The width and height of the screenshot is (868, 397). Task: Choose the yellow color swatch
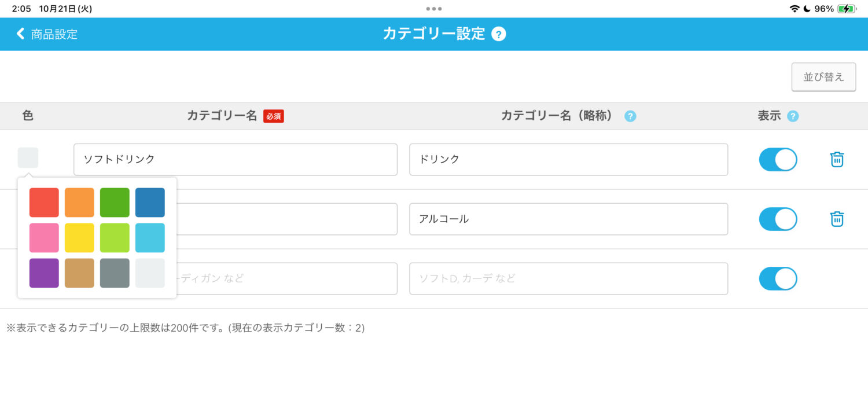click(x=79, y=238)
